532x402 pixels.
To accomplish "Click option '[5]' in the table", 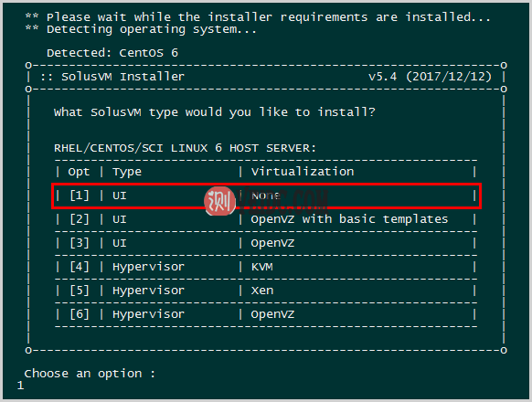I will [x=80, y=291].
